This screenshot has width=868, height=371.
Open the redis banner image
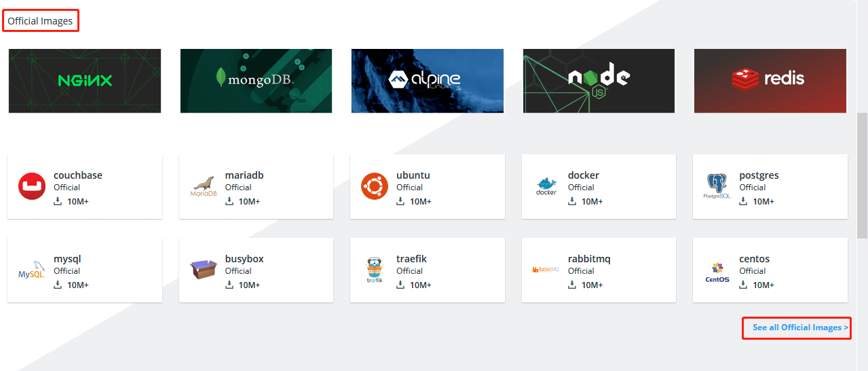click(x=770, y=81)
